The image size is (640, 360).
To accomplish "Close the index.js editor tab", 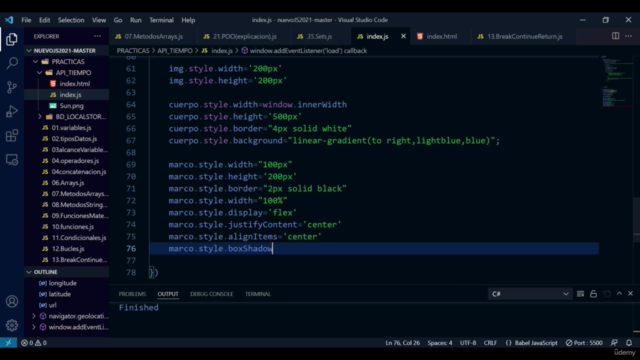I will (x=403, y=36).
